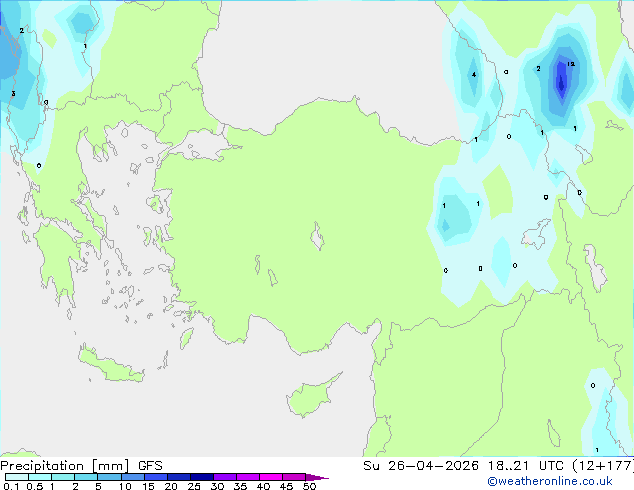The width and height of the screenshot is (634, 490).
Task: Pick the 10–15 mm legend color swatch
Action: point(132,477)
